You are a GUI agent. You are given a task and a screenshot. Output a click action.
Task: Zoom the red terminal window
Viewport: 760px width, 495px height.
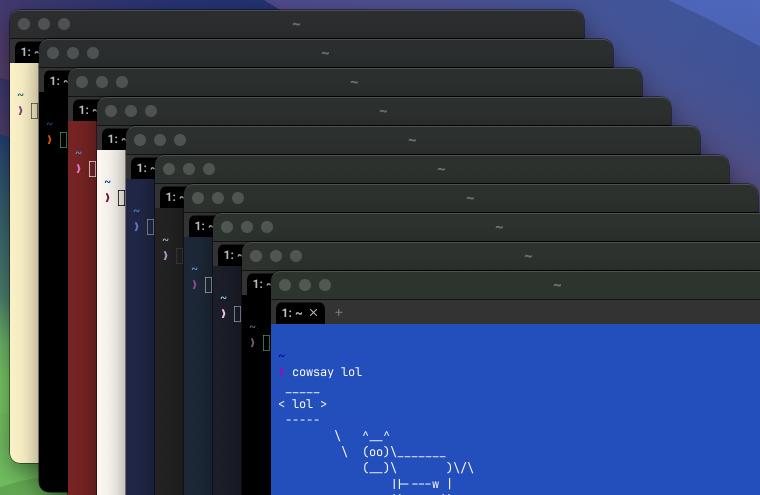pyautogui.click(x=122, y=82)
